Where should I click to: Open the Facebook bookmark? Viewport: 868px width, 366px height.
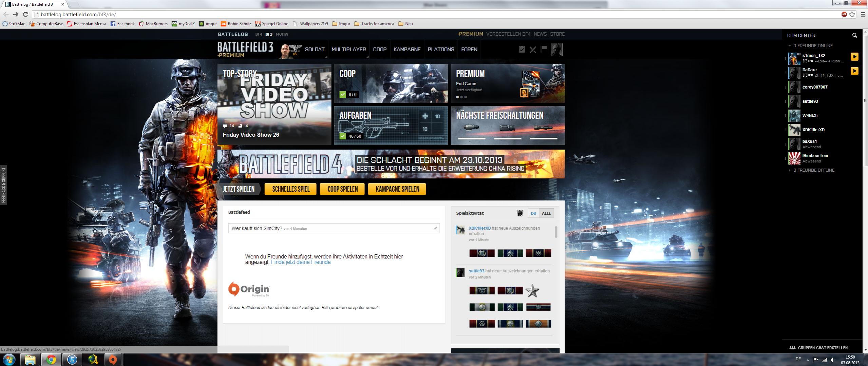[x=122, y=24]
